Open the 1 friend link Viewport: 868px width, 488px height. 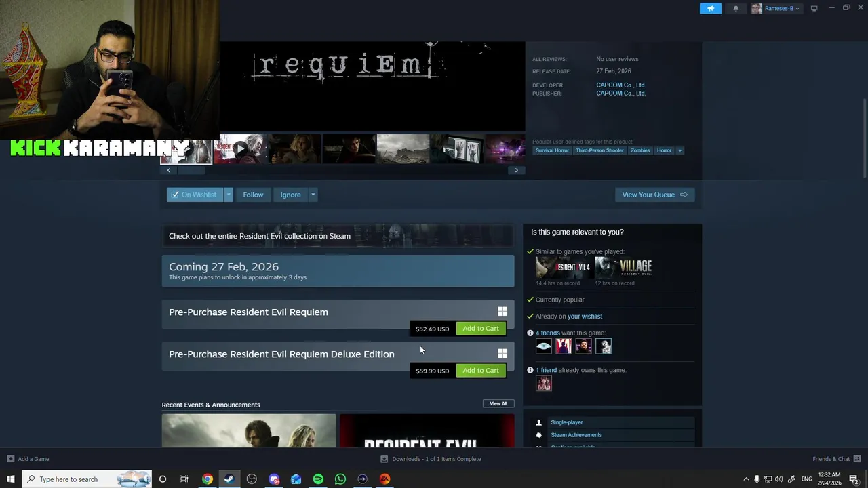click(546, 370)
